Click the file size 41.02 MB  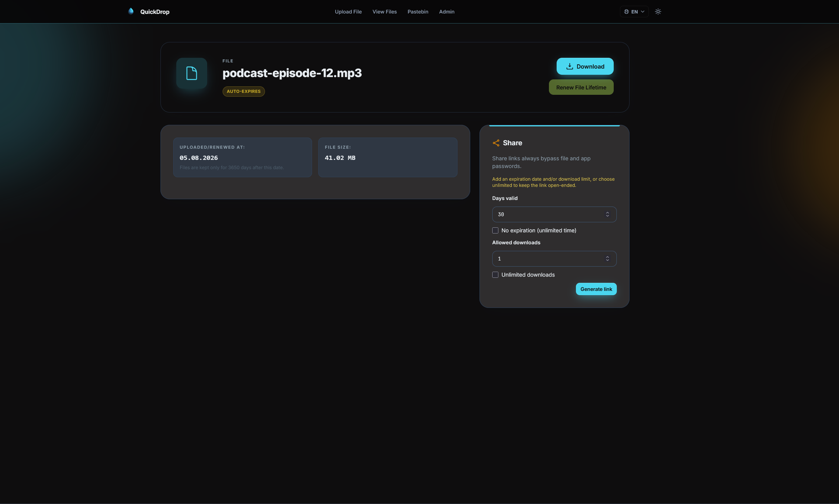(x=340, y=158)
